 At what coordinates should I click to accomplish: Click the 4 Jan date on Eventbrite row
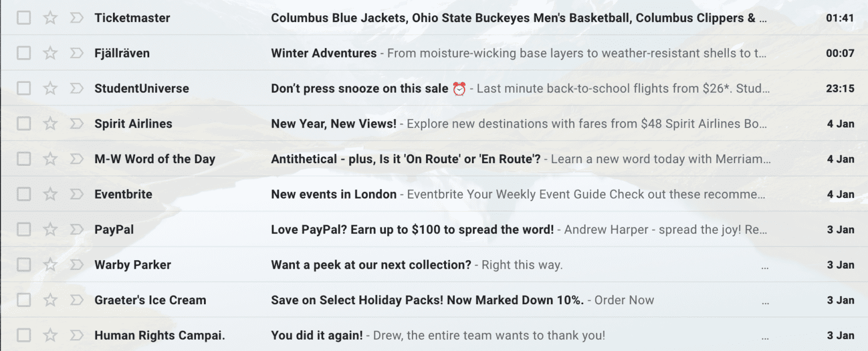click(841, 194)
